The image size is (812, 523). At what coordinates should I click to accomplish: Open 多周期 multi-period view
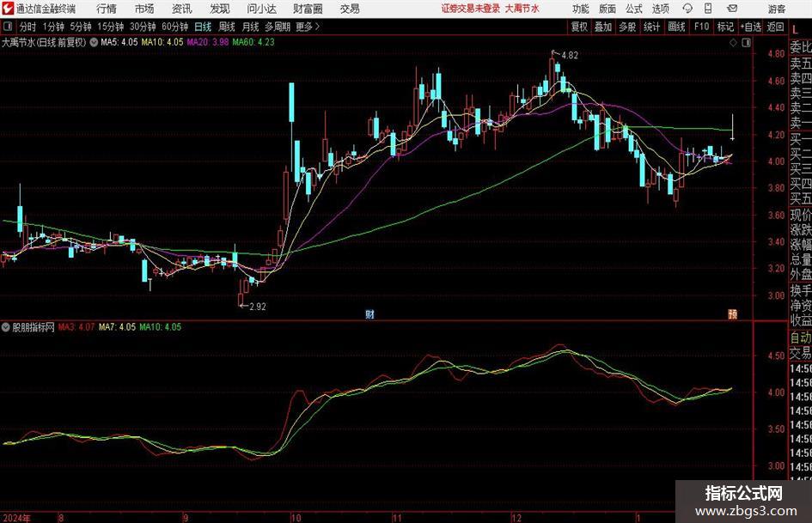coord(278,27)
